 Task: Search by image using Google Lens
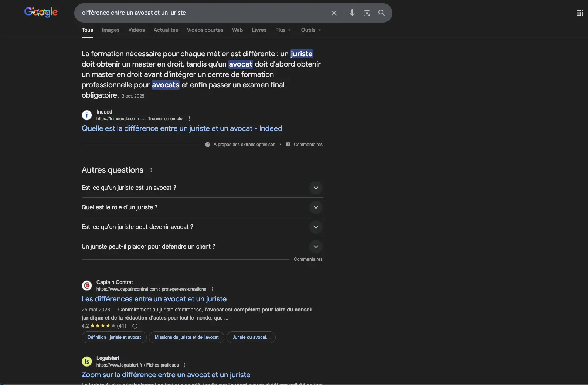pyautogui.click(x=367, y=13)
